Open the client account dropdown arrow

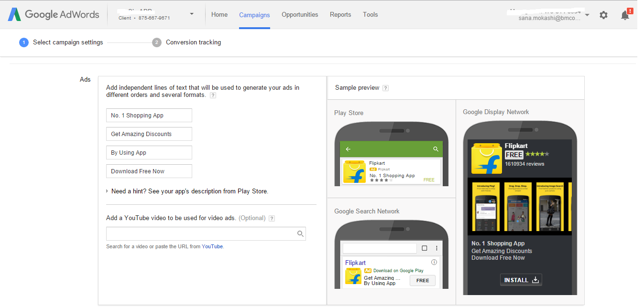coord(192,14)
